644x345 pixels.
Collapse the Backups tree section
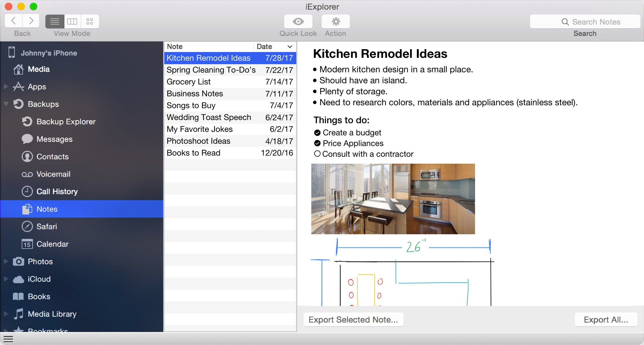6,104
